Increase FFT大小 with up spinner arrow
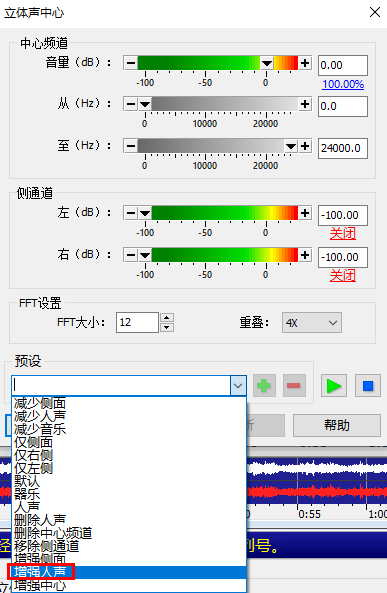The image size is (387, 593). pyautogui.click(x=167, y=318)
